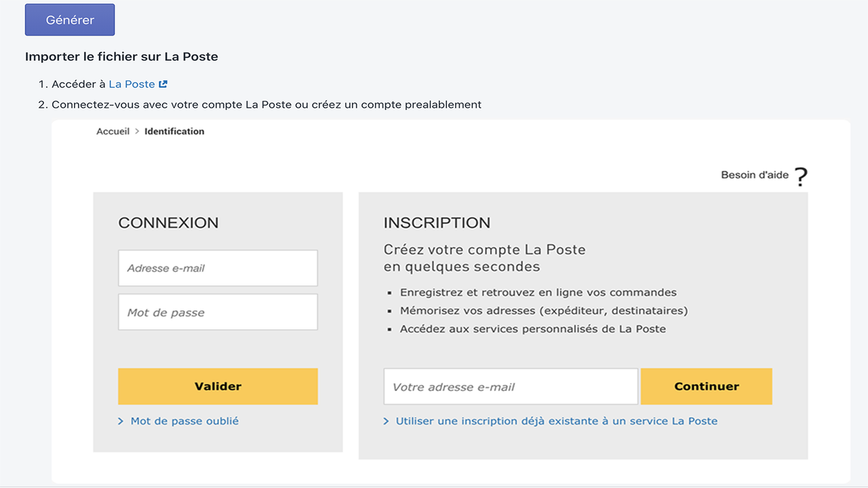
Task: Open help via the question mark icon
Action: coord(801,176)
